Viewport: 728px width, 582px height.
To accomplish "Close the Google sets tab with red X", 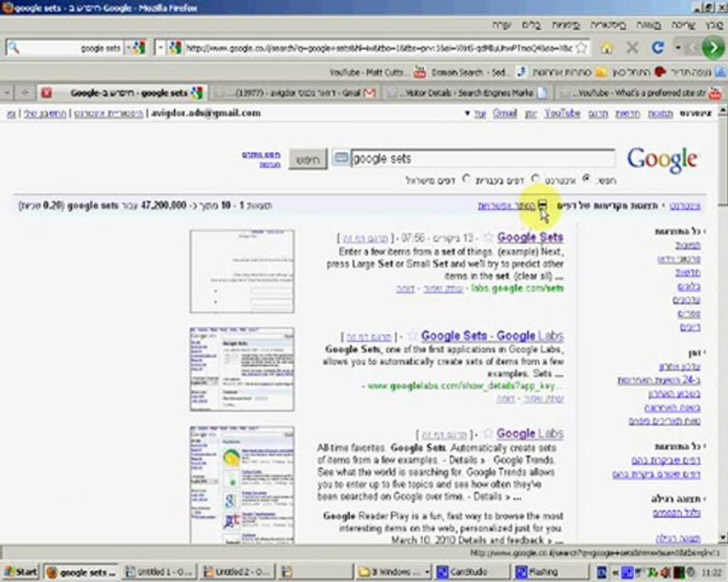I will point(46,93).
